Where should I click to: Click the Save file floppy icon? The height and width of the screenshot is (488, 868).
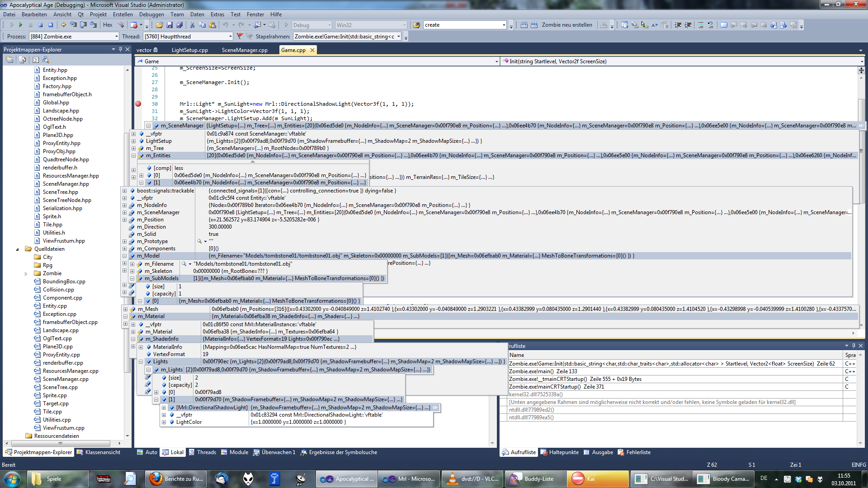(170, 25)
